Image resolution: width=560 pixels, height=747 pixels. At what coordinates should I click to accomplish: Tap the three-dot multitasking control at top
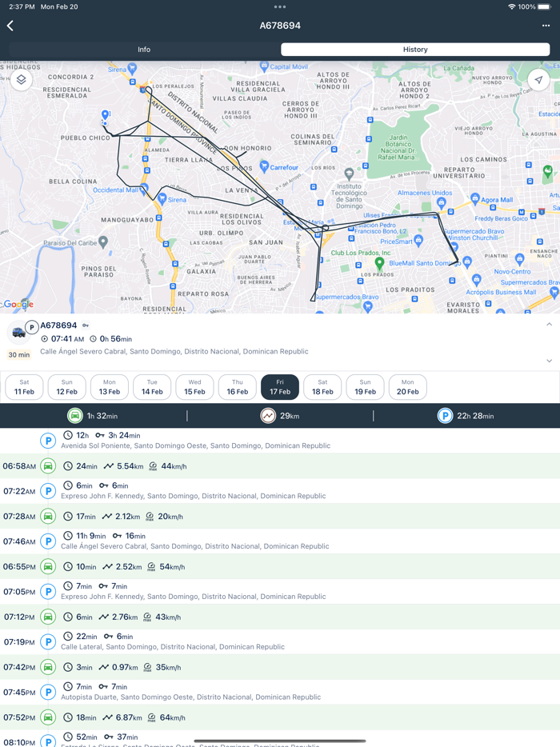[280, 6]
